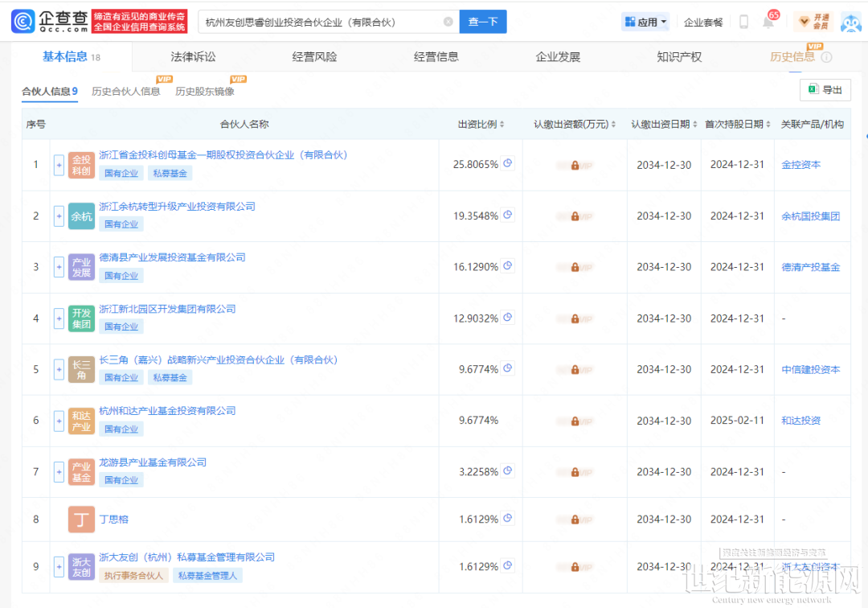The height and width of the screenshot is (608, 868).
Task: View pie chart icon in 丁思榕 row
Action: (508, 518)
